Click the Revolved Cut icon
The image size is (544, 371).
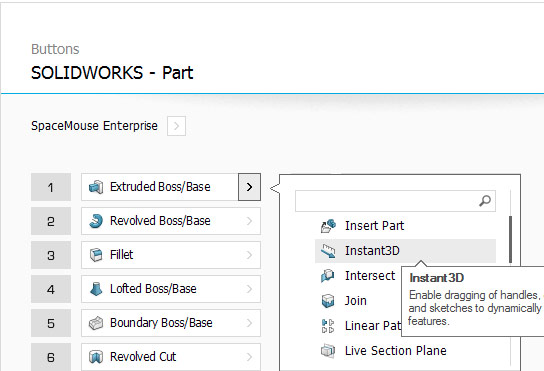click(96, 356)
